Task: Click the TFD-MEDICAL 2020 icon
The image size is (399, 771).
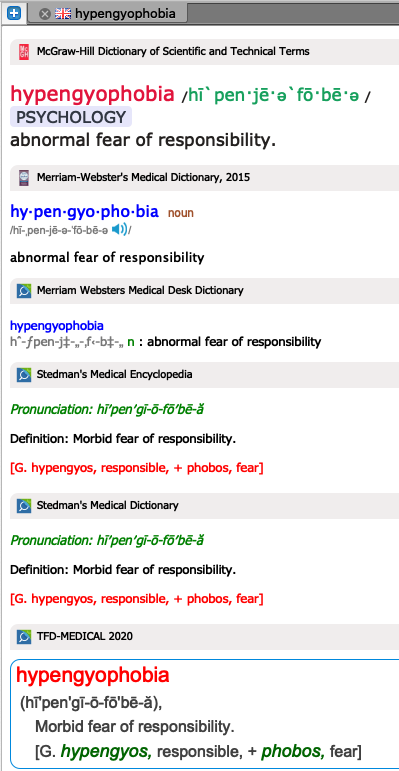Action: [x=24, y=637]
